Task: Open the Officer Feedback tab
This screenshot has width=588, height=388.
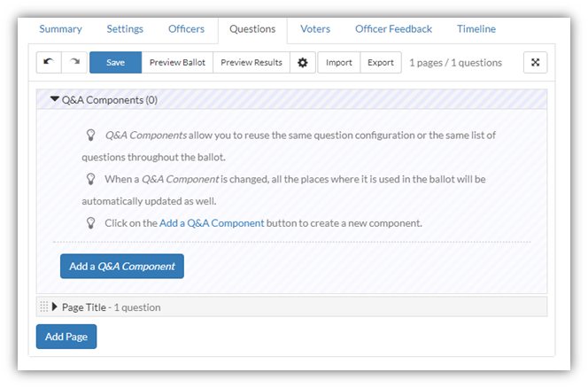Action: point(394,29)
